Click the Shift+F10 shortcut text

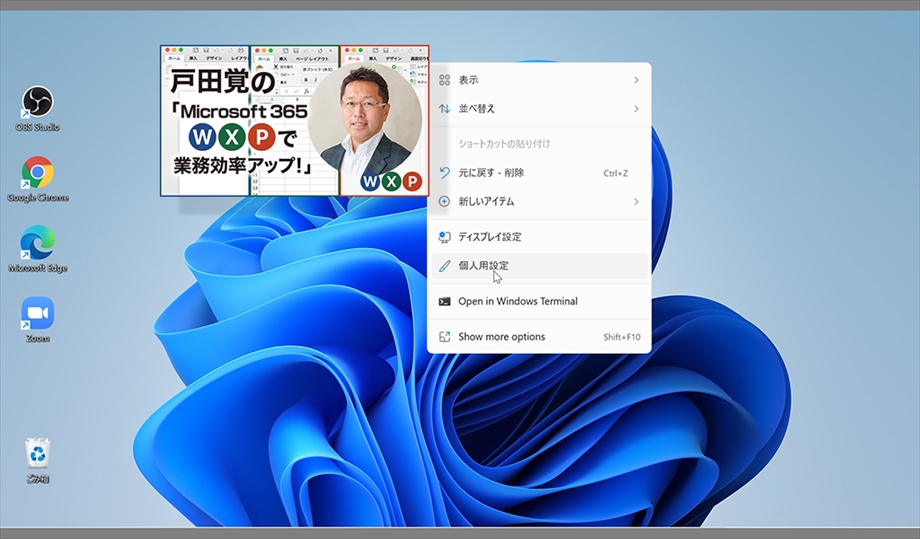click(622, 337)
